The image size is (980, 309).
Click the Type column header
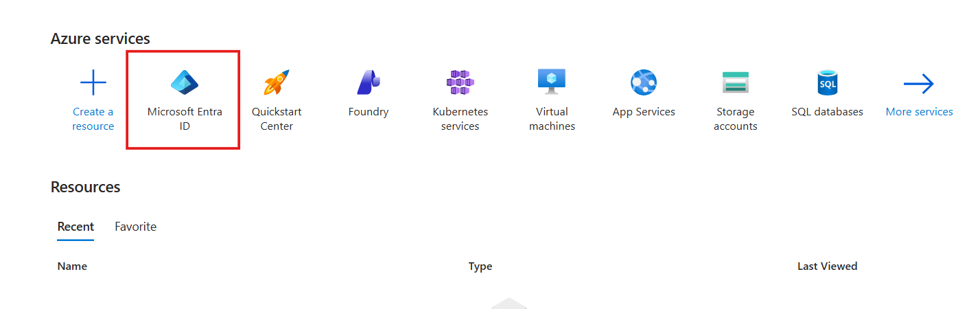click(x=480, y=266)
